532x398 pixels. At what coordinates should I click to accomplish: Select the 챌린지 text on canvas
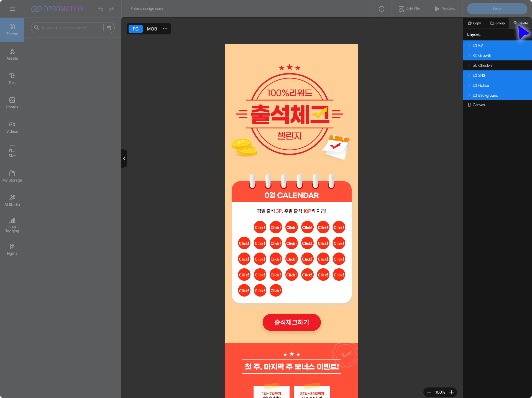[290, 136]
